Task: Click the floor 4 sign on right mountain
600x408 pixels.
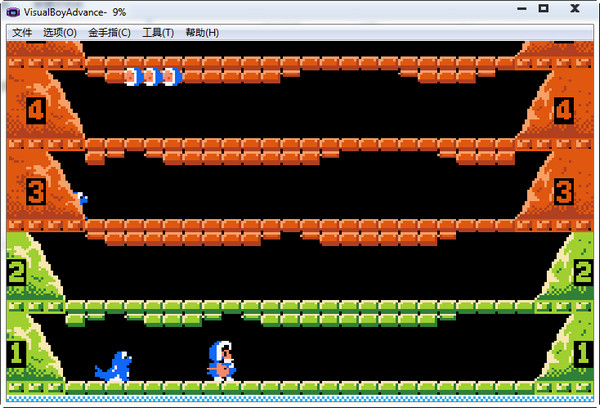Action: click(x=563, y=109)
